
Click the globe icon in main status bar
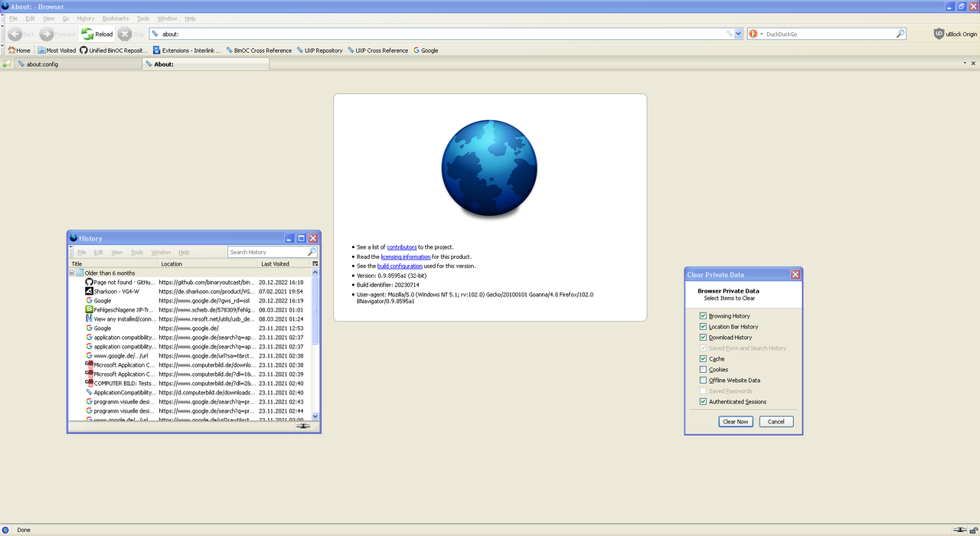click(6, 530)
